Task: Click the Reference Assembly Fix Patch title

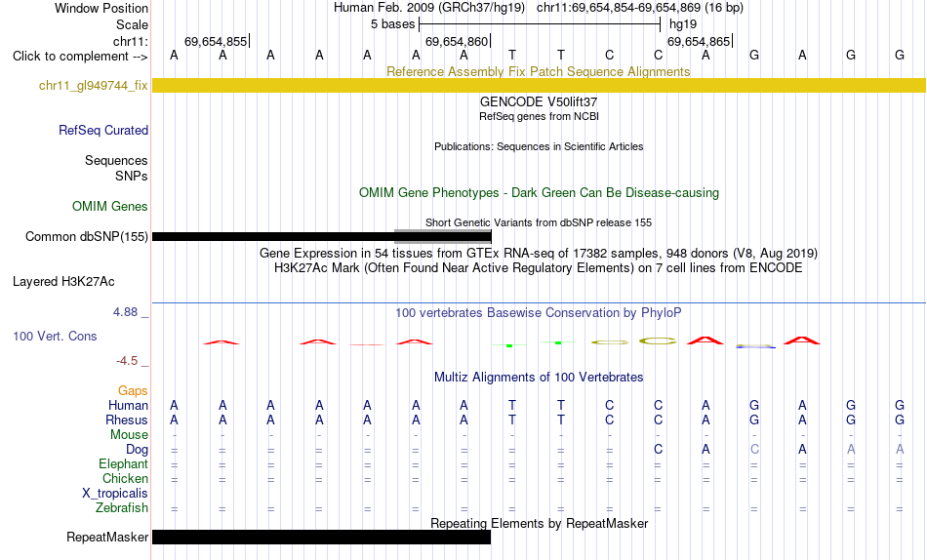Action: coord(539,71)
